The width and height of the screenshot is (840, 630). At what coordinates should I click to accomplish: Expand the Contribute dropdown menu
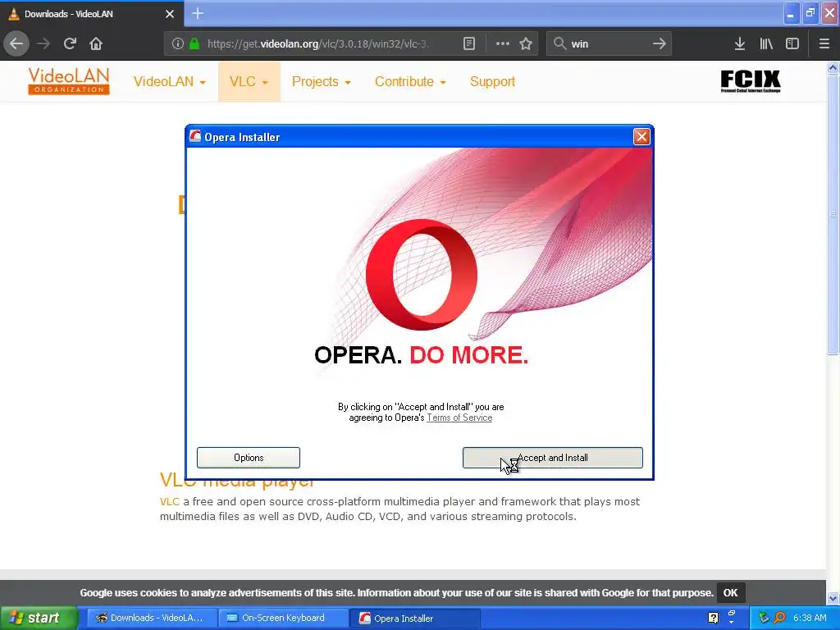click(x=410, y=81)
